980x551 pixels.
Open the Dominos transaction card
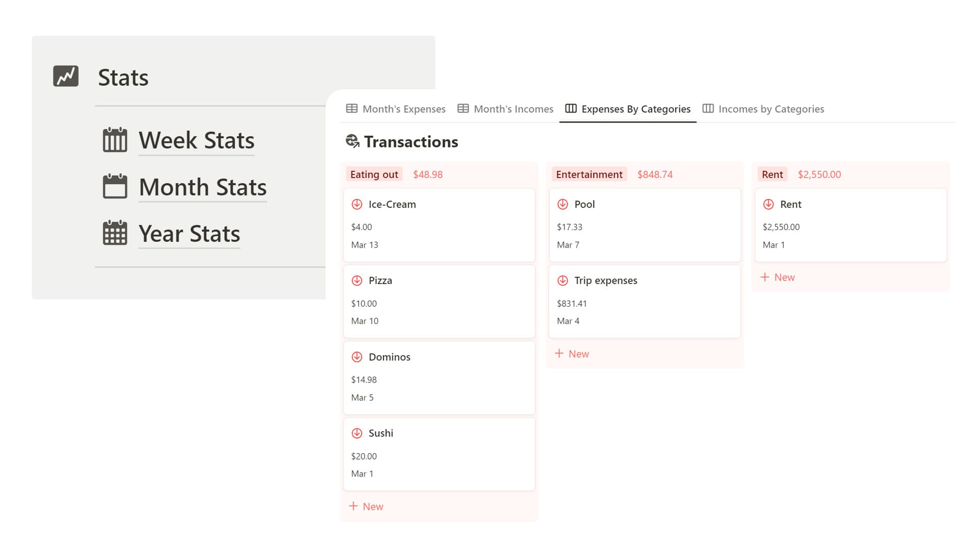pyautogui.click(x=439, y=378)
